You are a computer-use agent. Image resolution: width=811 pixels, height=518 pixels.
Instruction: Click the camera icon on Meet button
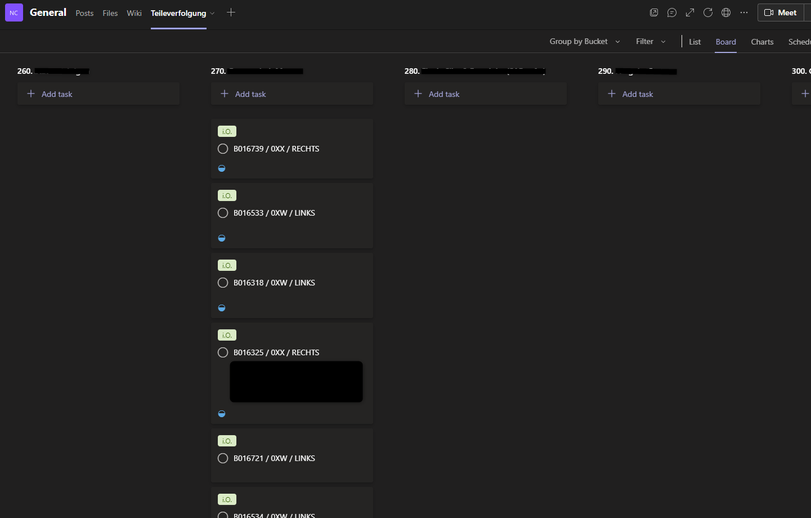(769, 12)
